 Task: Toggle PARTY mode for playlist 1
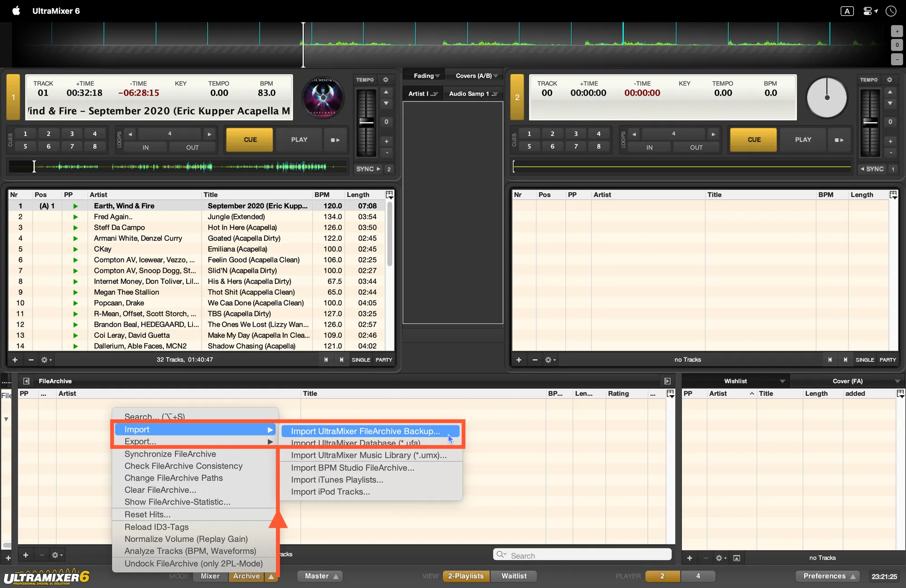(x=384, y=360)
